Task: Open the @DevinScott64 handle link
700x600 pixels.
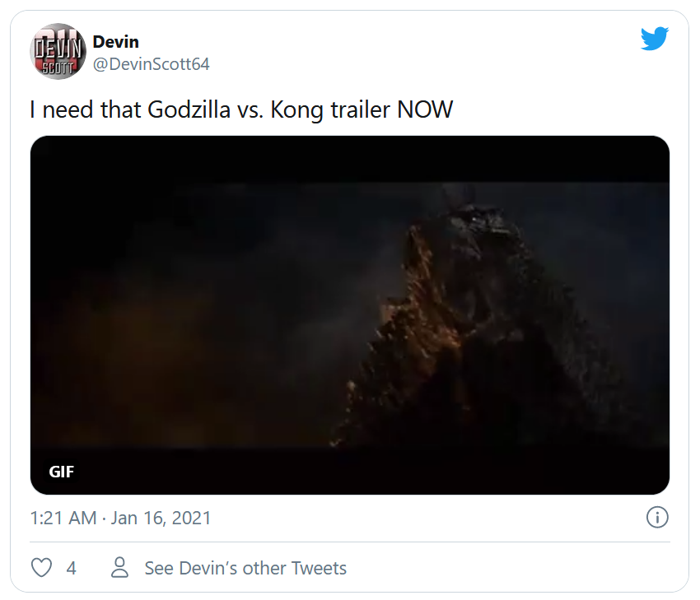Action: [151, 64]
